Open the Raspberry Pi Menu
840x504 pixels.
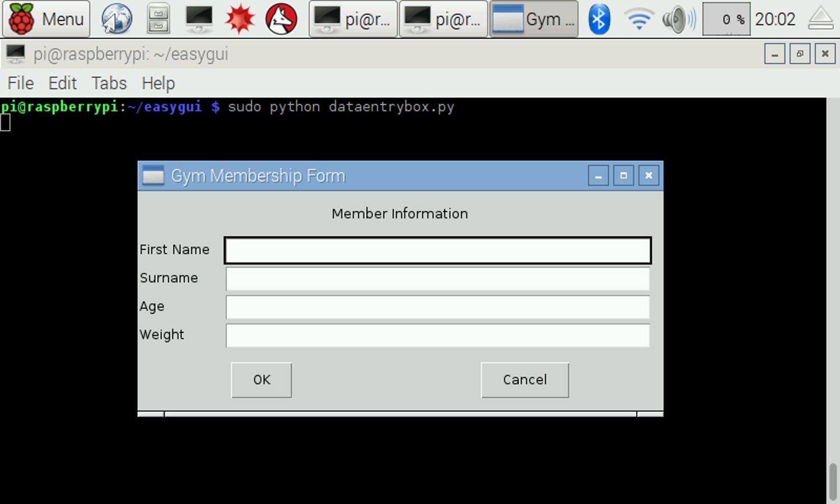coord(46,18)
